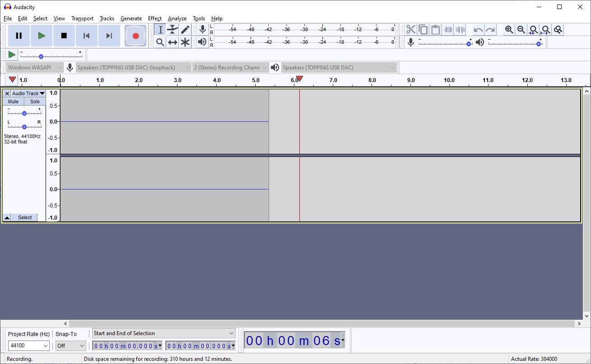Collapse the track with the up arrow

7,217
